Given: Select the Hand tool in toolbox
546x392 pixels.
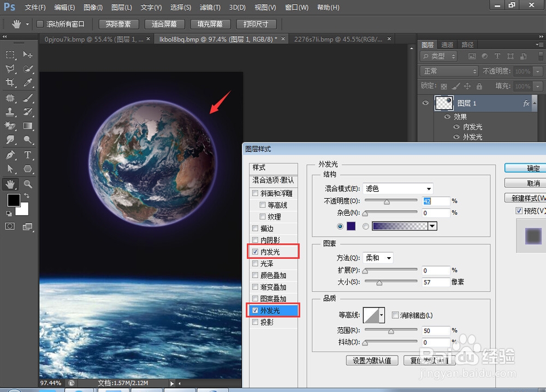Looking at the screenshot, I should coord(10,184).
